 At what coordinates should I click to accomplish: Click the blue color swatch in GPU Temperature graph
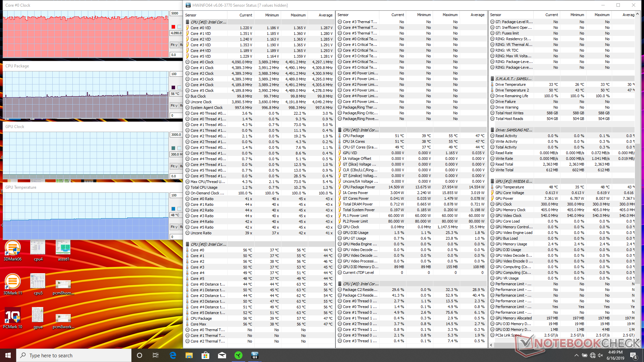pyautogui.click(x=173, y=209)
